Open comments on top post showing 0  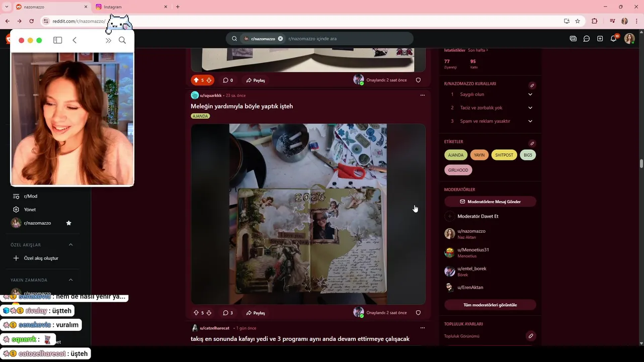pyautogui.click(x=228, y=80)
